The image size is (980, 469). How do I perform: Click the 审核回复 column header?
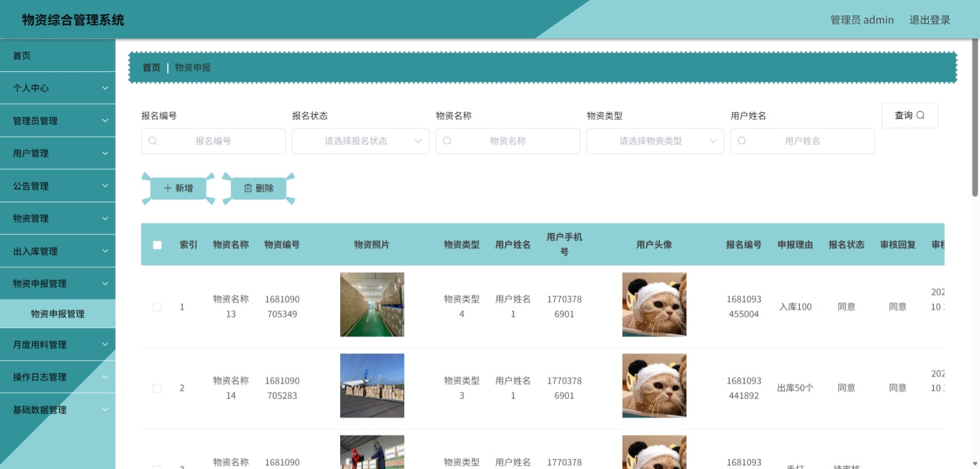898,245
